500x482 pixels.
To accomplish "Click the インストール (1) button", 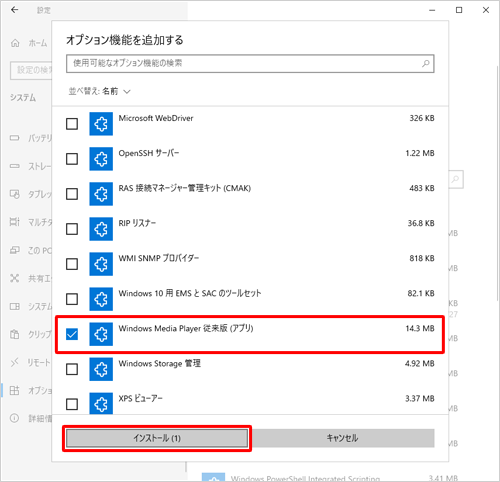I will [x=157, y=438].
